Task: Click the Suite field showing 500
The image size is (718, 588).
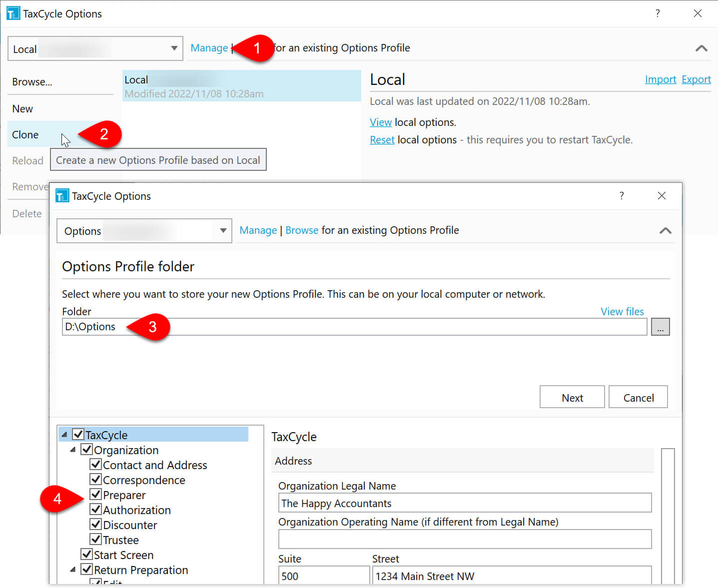Action: point(324,576)
